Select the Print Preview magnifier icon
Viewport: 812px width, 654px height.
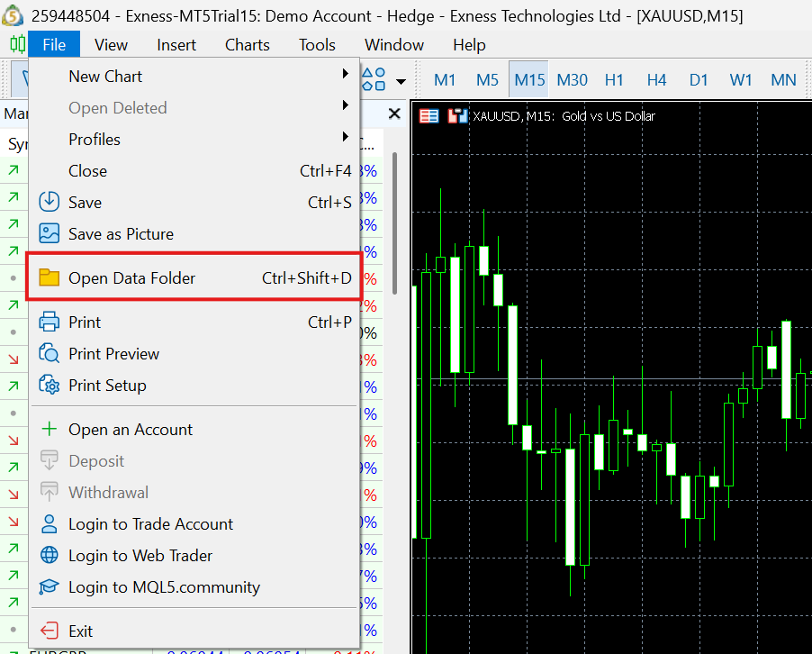50,353
